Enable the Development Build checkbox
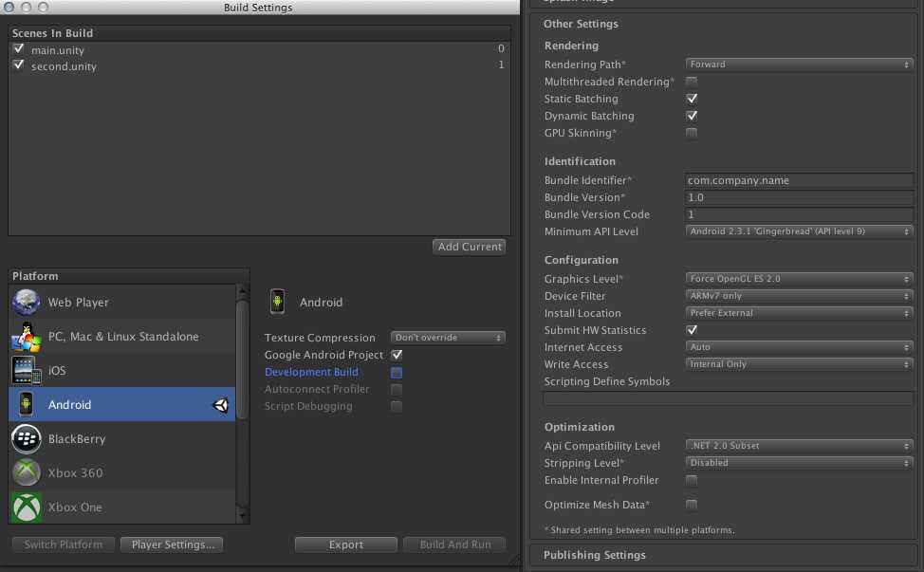The height and width of the screenshot is (572, 924). tap(397, 372)
